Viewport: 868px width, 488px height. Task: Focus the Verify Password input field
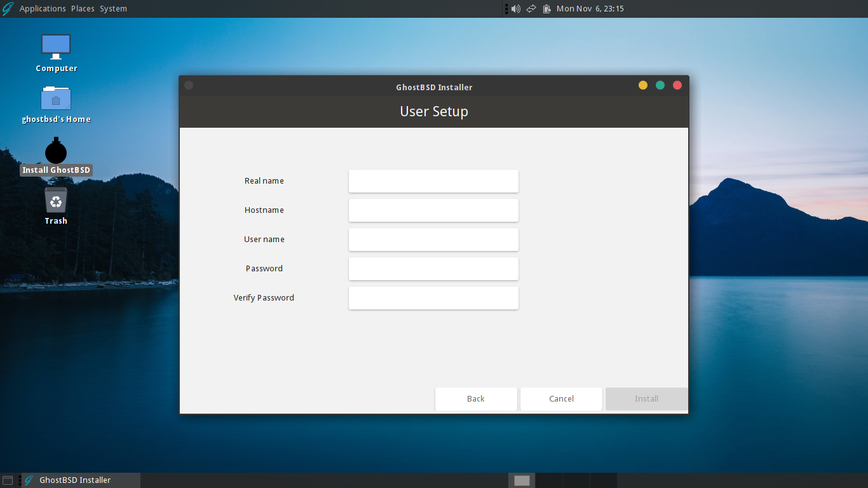tap(433, 298)
